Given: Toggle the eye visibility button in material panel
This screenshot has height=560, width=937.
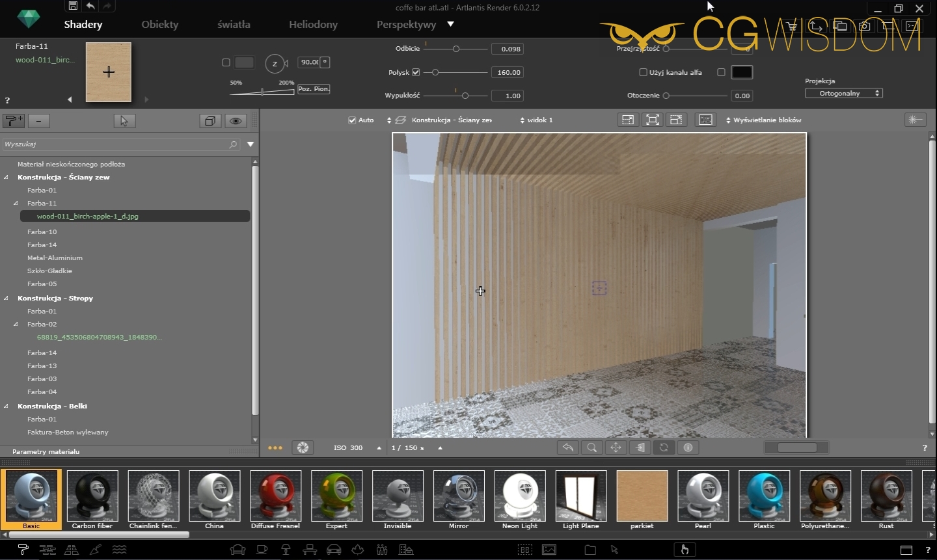Looking at the screenshot, I should click(x=236, y=121).
